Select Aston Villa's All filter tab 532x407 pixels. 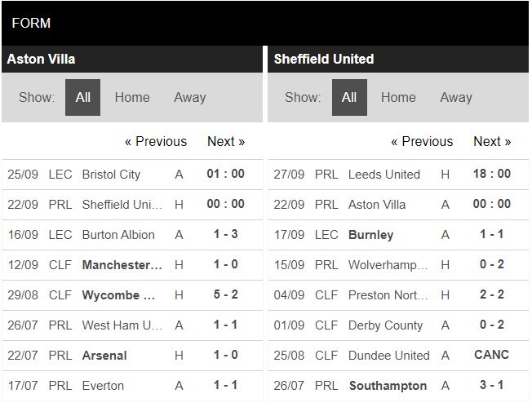coord(82,97)
